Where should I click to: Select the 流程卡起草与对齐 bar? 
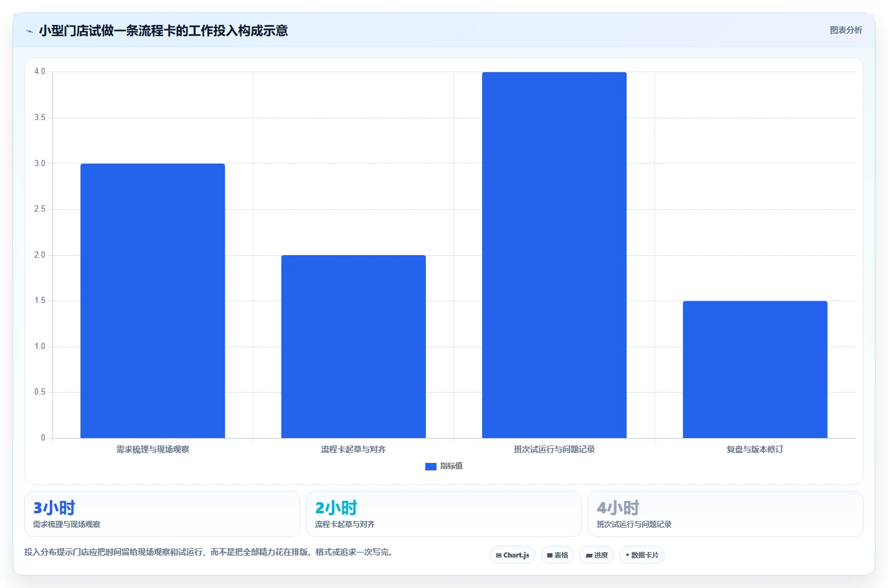tap(354, 347)
